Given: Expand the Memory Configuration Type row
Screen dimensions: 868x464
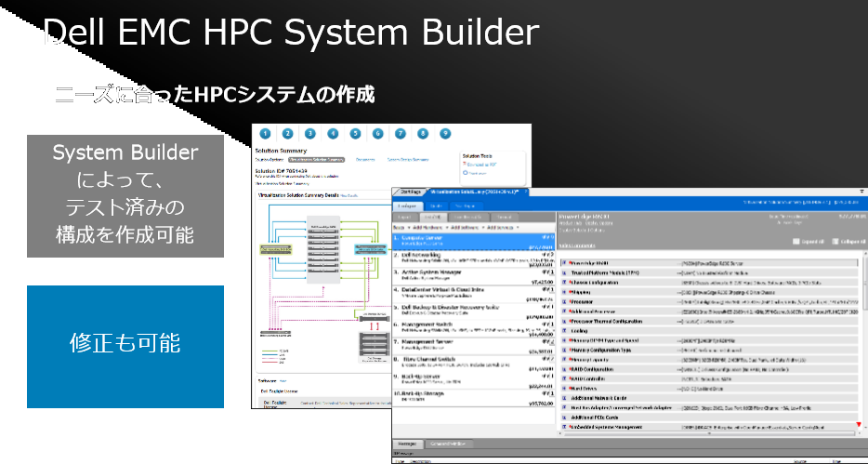Looking at the screenshot, I should click(x=565, y=350).
